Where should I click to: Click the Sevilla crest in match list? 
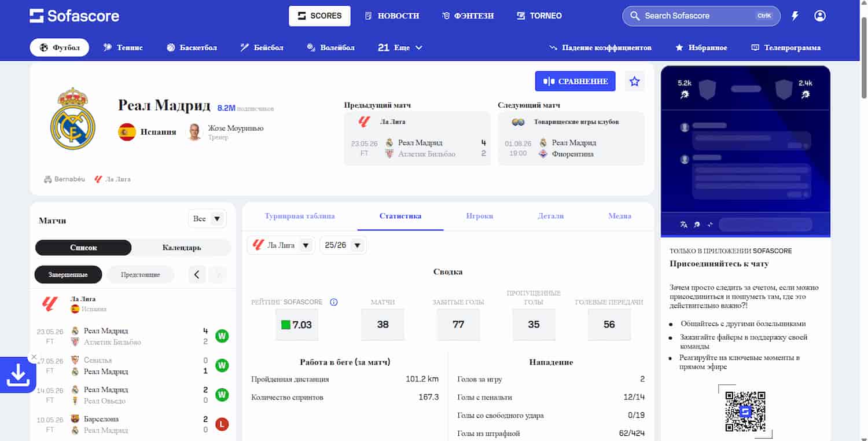[x=75, y=360]
